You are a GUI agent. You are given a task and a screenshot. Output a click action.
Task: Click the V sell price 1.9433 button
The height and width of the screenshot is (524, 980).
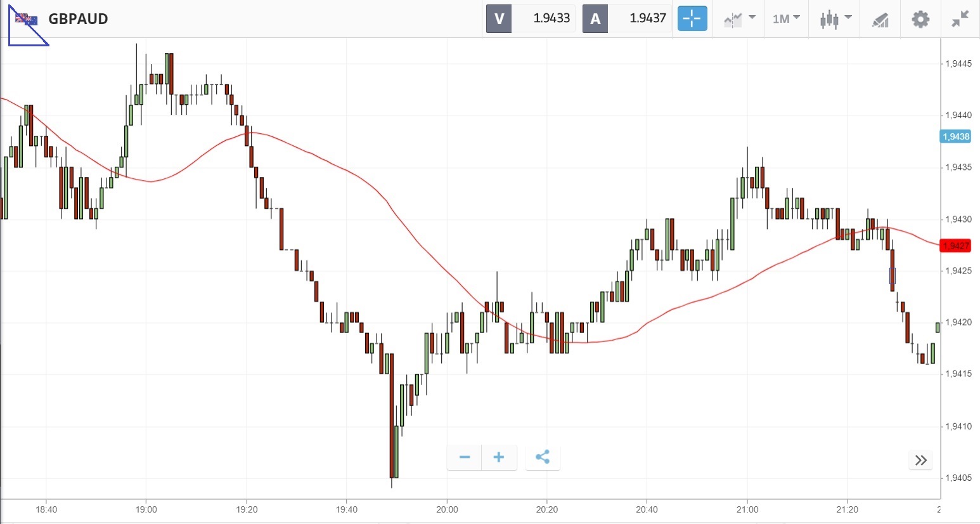coord(531,18)
